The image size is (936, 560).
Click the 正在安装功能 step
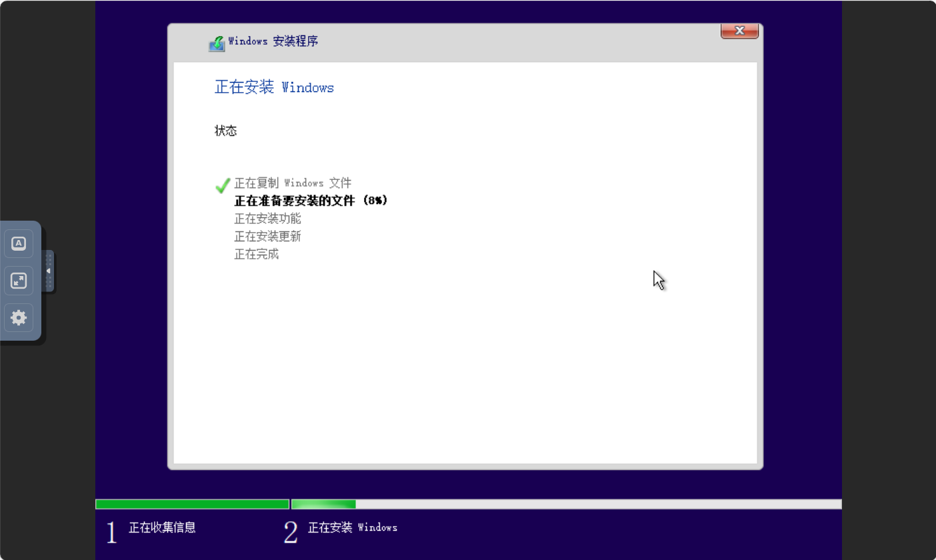pyautogui.click(x=267, y=219)
